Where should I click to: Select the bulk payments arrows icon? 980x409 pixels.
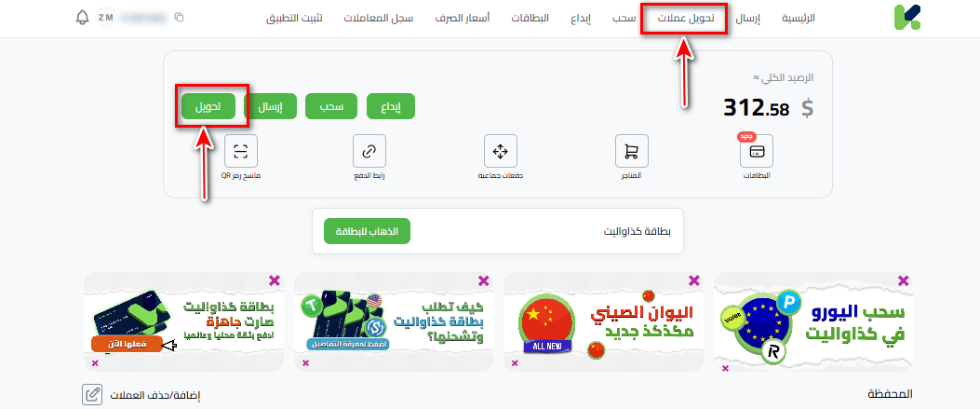pyautogui.click(x=501, y=151)
